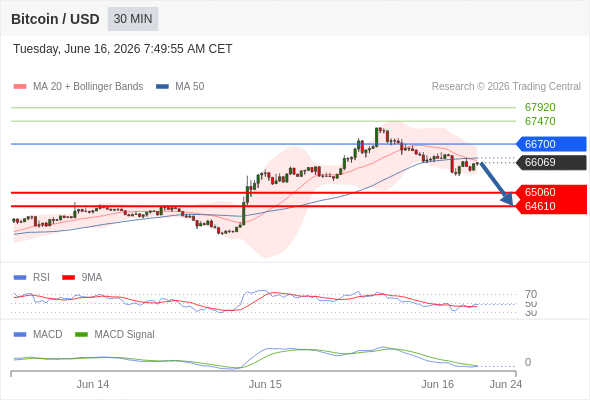This screenshot has height=400, width=590.
Task: Click the RSI blue legend swatch
Action: point(20,277)
